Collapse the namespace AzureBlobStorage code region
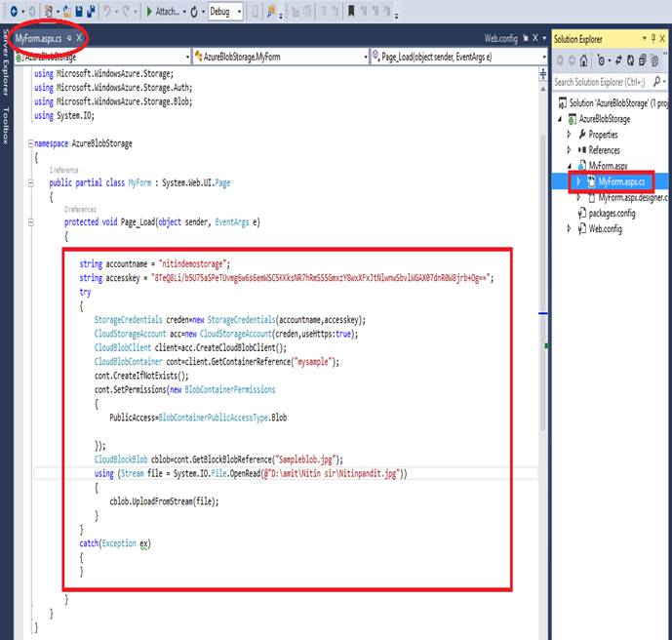Viewport: 672px width, 640px height. [30, 143]
